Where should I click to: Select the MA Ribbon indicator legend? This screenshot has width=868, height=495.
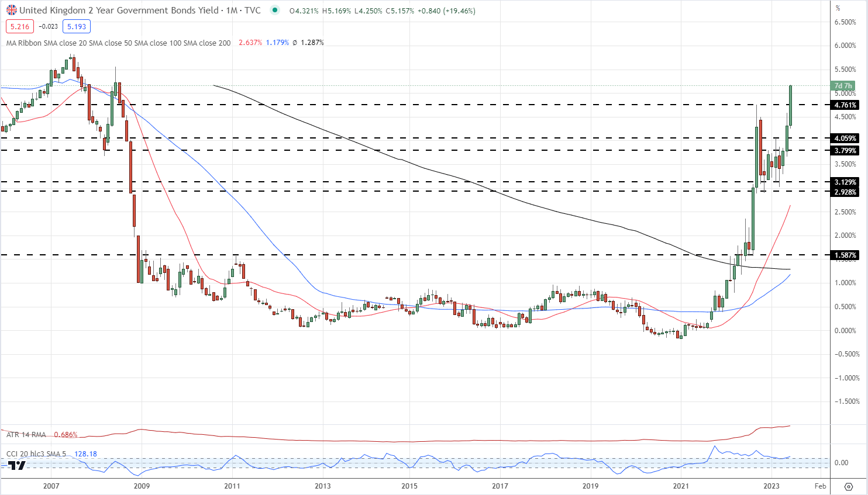pyautogui.click(x=118, y=43)
